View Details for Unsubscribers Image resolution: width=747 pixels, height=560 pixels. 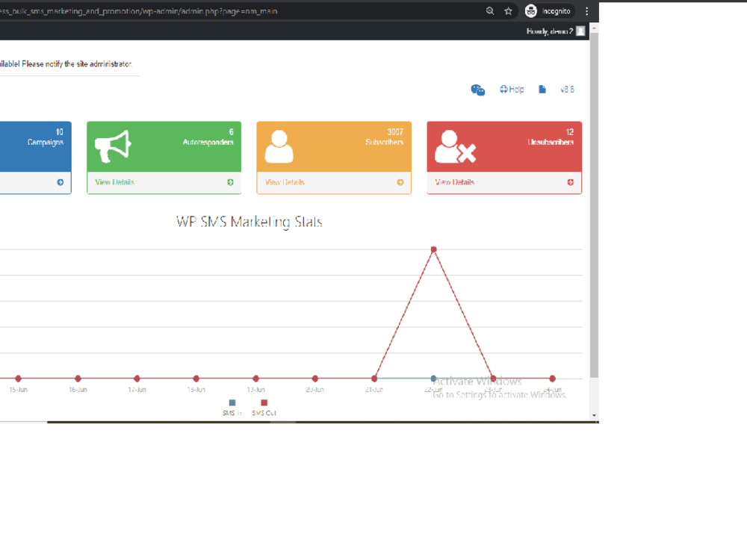(454, 182)
